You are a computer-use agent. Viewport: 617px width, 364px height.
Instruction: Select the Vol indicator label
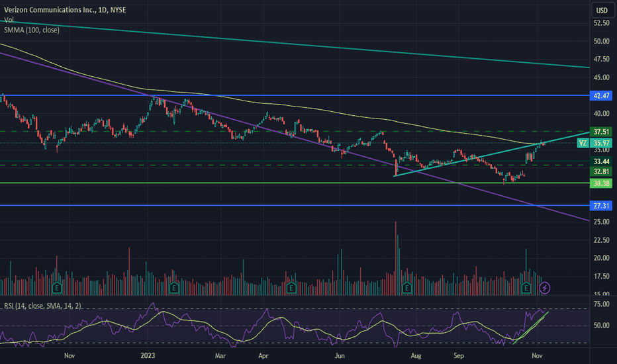coord(9,20)
